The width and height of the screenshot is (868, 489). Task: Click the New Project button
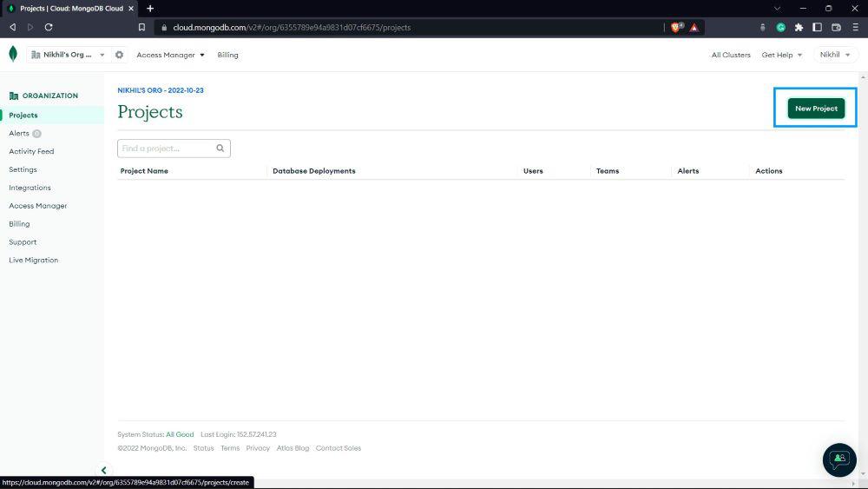(816, 109)
